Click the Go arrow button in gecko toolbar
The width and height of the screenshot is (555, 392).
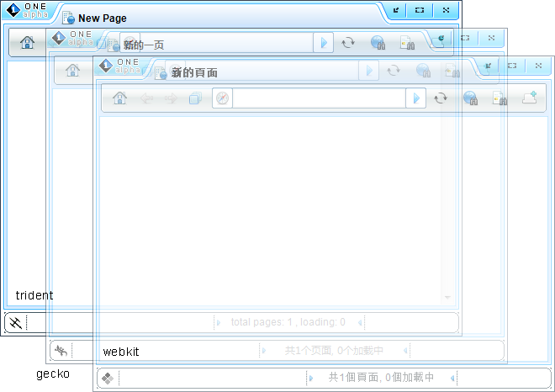369,70
